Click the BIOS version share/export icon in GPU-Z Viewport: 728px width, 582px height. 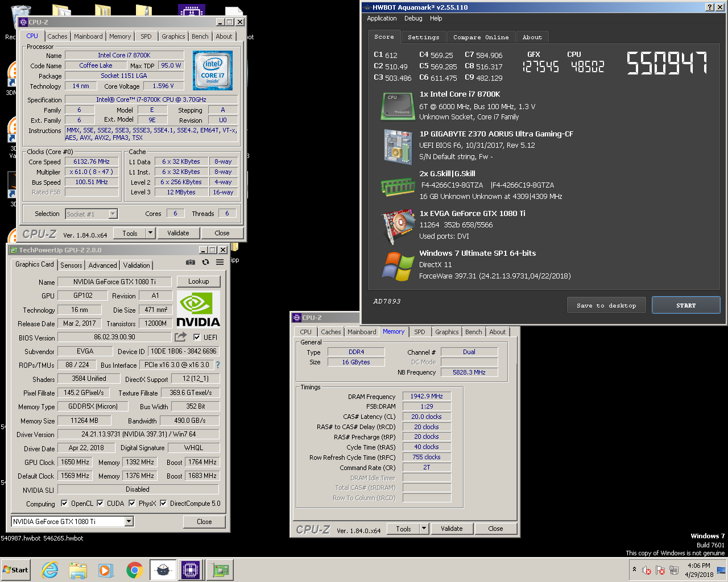pos(180,336)
